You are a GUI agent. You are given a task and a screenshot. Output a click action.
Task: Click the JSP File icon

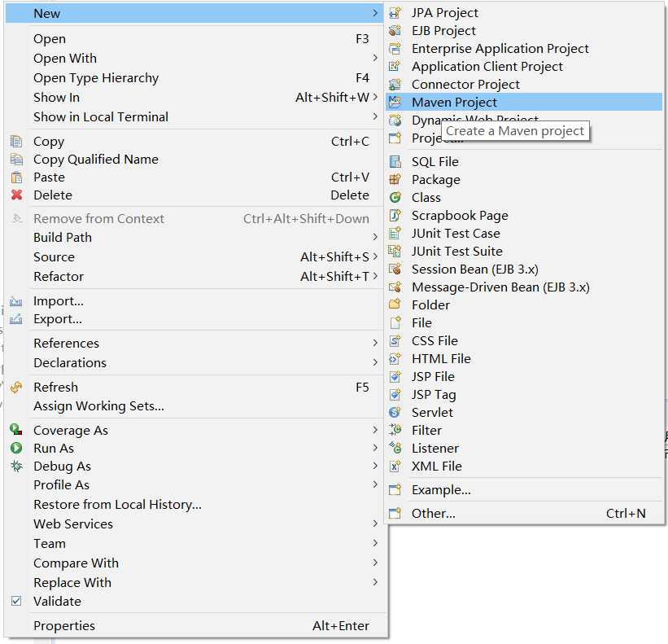click(x=395, y=377)
